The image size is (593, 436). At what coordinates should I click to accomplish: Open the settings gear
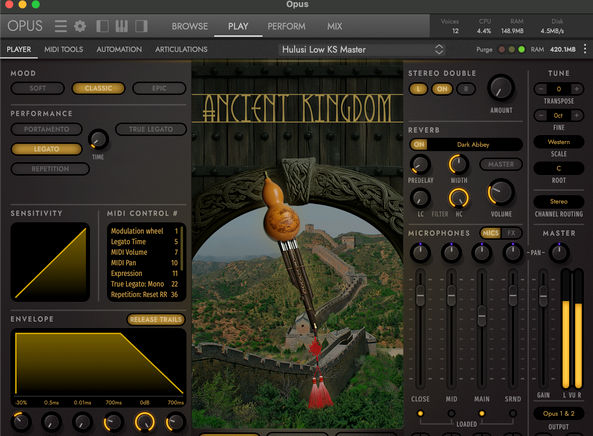pyautogui.click(x=80, y=26)
